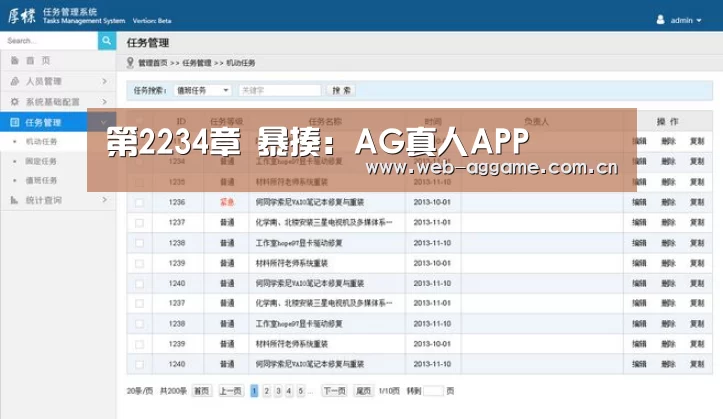Click the 厚朴 logo in header
This screenshot has height=419, width=723.
(22, 16)
